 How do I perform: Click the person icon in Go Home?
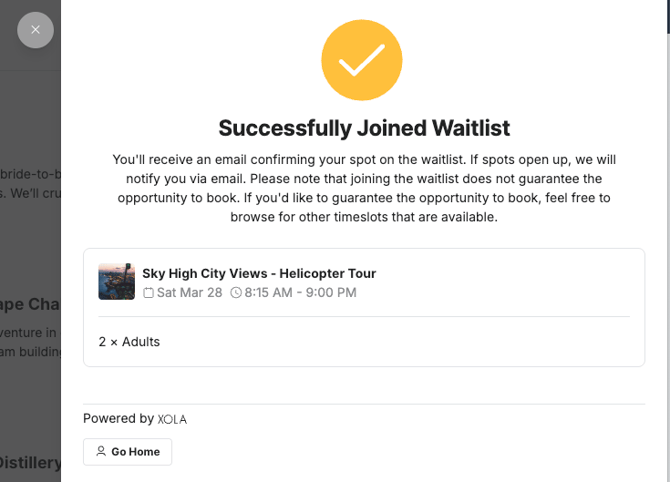point(101,452)
